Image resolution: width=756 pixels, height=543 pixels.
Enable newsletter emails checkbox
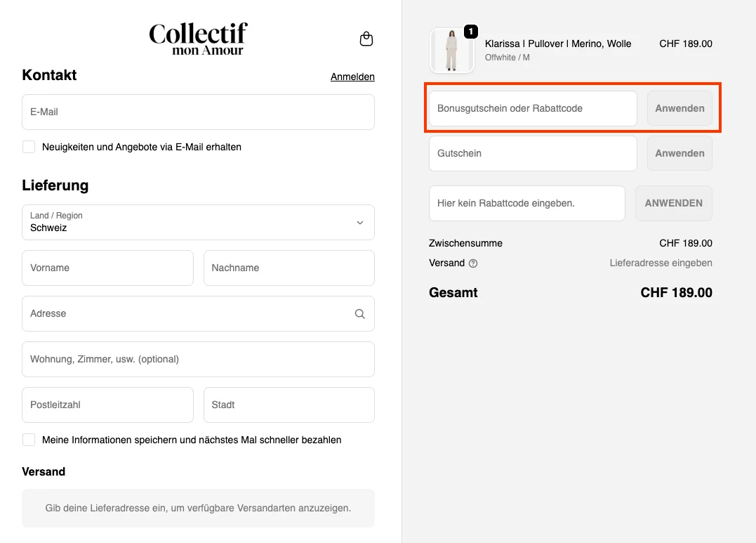pyautogui.click(x=28, y=147)
